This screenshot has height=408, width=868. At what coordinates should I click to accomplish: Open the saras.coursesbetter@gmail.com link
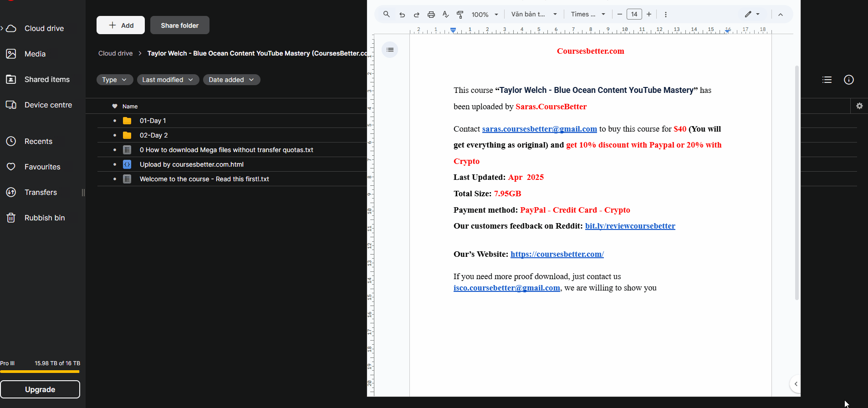(x=540, y=129)
